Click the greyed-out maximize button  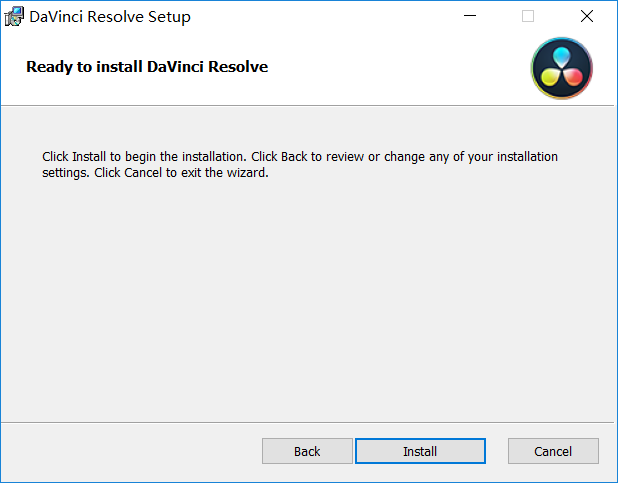(x=528, y=17)
